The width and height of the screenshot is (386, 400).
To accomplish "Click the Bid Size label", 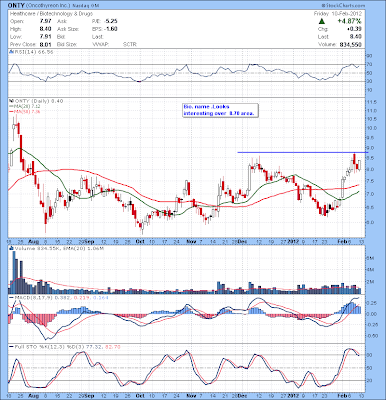I will coord(67,44).
